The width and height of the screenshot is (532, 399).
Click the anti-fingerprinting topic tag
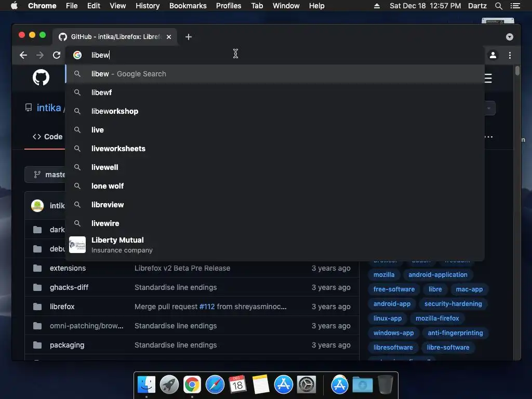(x=455, y=333)
